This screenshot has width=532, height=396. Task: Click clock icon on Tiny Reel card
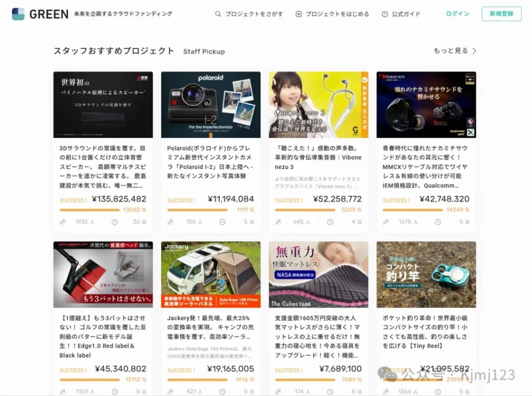(x=438, y=392)
